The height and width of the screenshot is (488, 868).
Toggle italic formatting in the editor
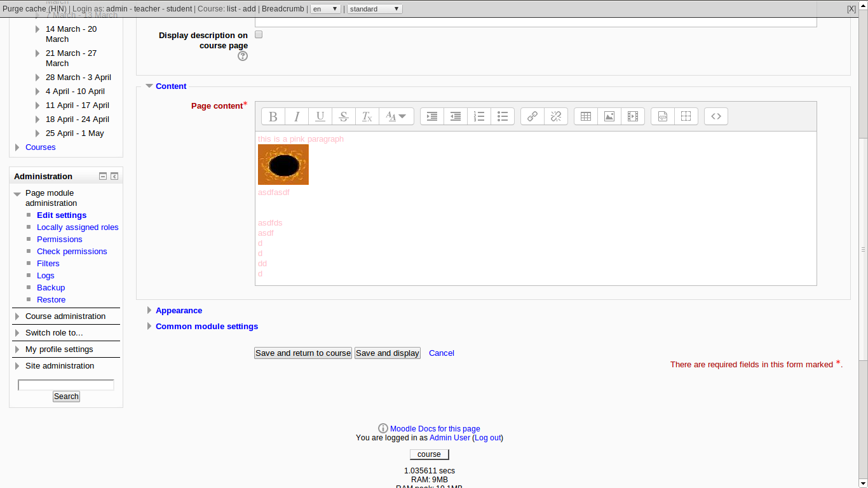297,116
